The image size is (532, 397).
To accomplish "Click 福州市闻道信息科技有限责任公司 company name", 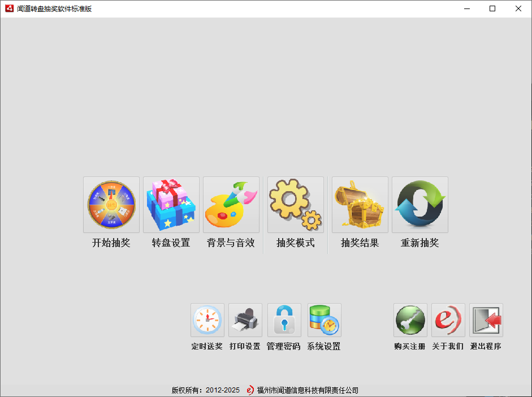I will click(308, 390).
